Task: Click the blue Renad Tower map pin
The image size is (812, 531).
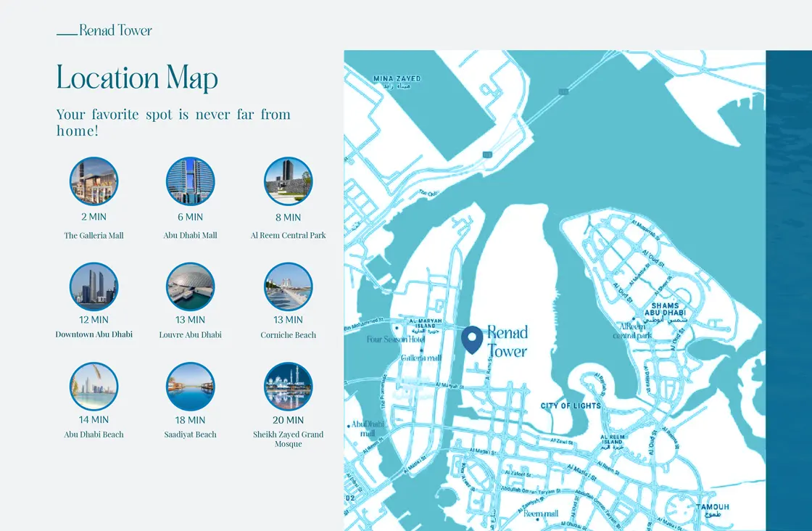Action: (x=472, y=339)
